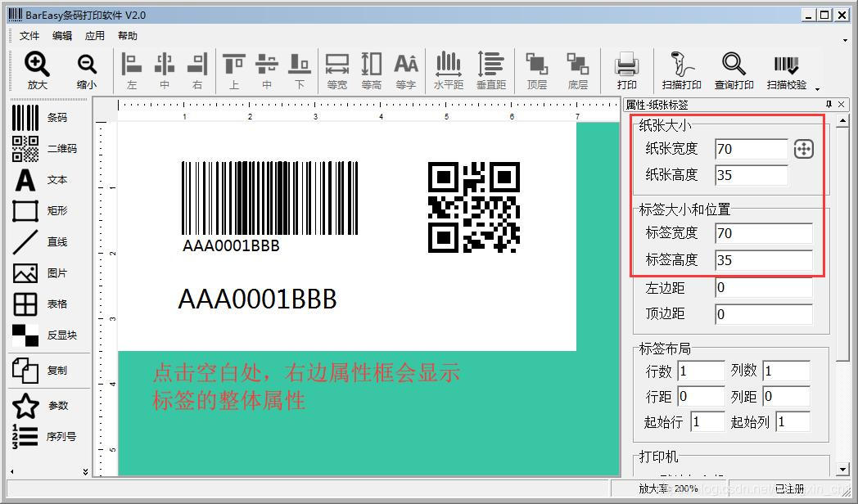
Task: Open the 参数 parameters tool
Action: click(40, 406)
